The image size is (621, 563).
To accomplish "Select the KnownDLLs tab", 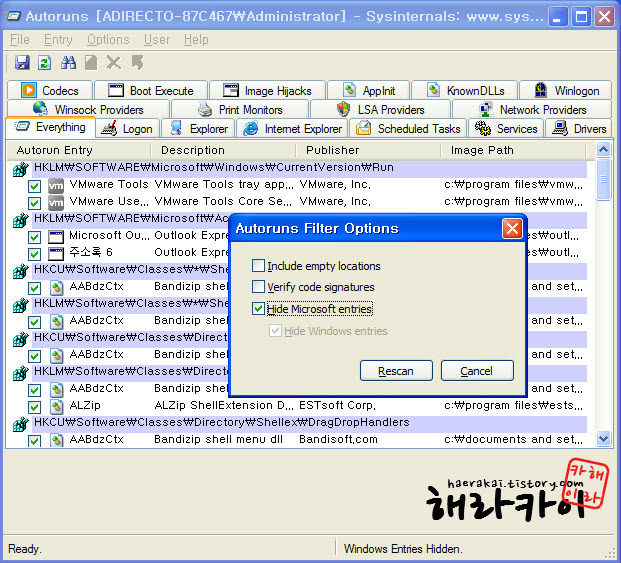I will pyautogui.click(x=465, y=90).
